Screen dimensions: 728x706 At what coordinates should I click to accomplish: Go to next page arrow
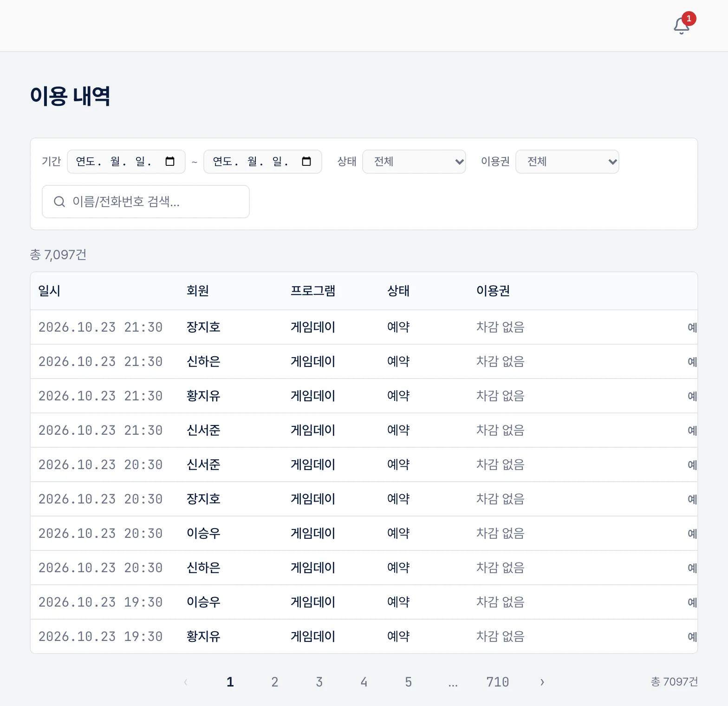tap(542, 682)
